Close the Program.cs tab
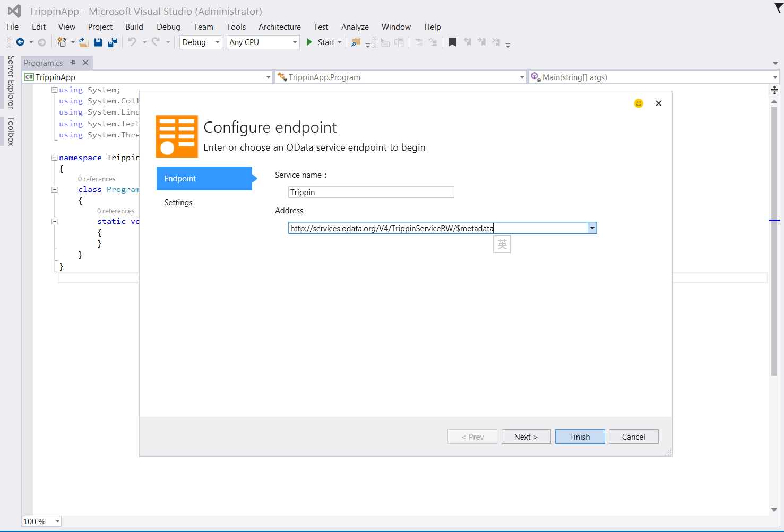Viewport: 784px width, 532px height. click(85, 63)
